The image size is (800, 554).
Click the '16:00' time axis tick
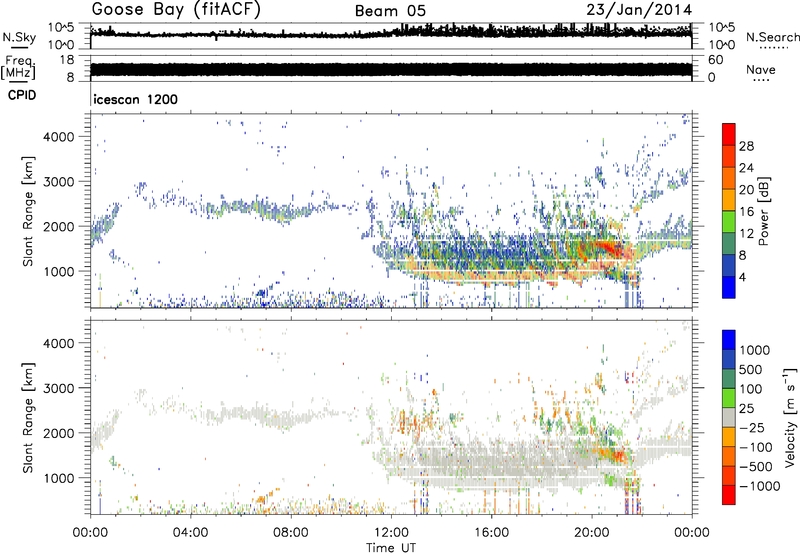pos(492,533)
